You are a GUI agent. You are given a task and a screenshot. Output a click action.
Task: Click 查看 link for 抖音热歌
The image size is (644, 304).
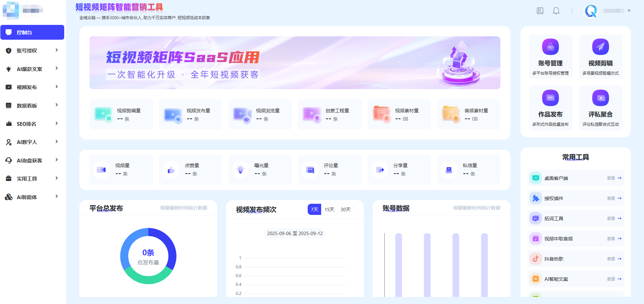pos(614,259)
